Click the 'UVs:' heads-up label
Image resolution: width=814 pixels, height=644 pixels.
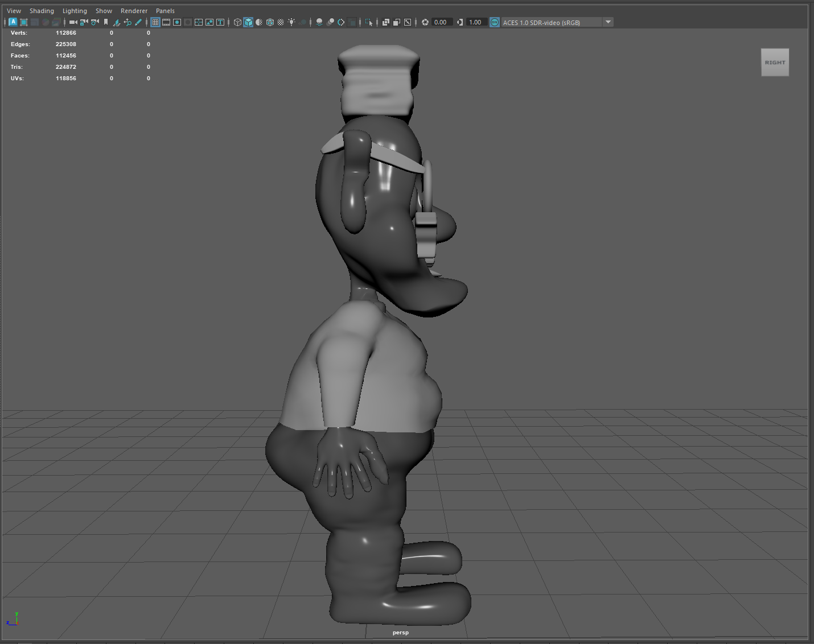coord(17,79)
